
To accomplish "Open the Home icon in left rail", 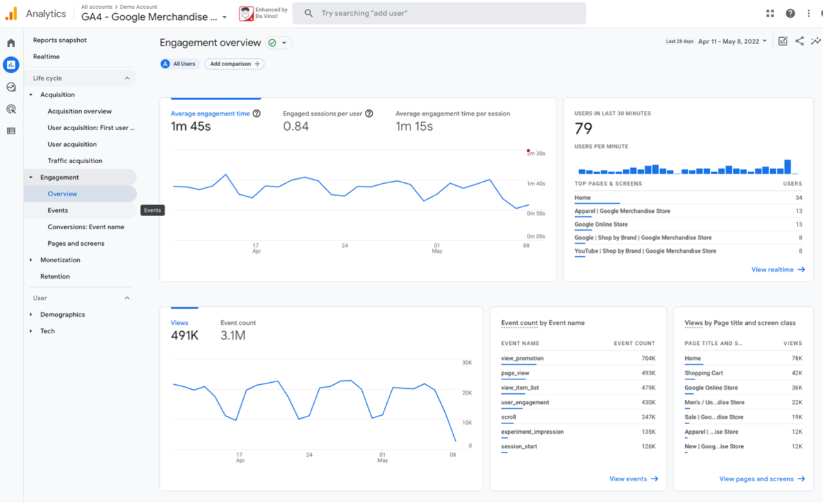I will click(11, 43).
